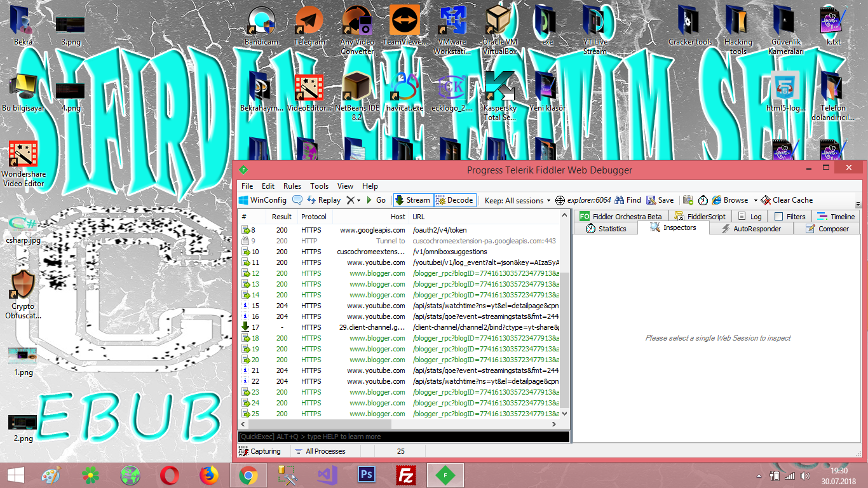Image resolution: width=868 pixels, height=488 pixels.
Task: Select session 9 Tunnel to row
Action: (400, 241)
